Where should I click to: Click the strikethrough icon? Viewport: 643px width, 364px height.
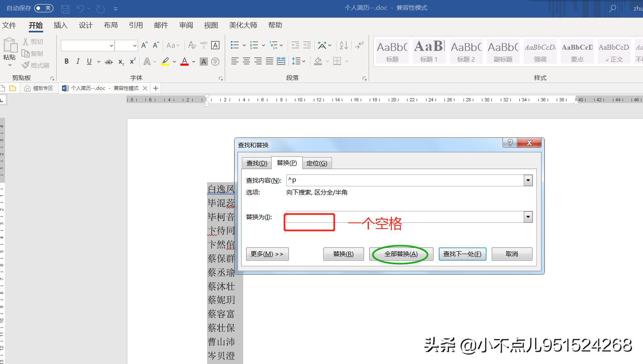point(108,61)
